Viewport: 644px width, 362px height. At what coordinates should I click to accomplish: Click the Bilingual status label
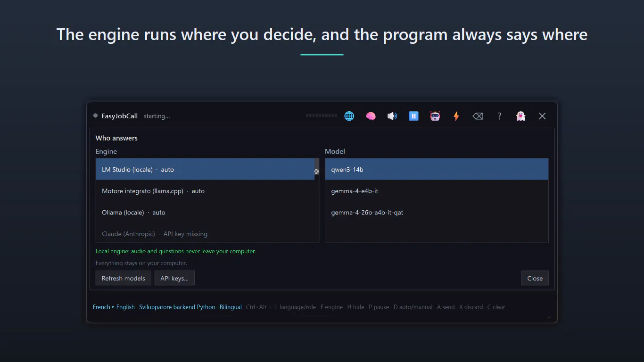coord(231,307)
